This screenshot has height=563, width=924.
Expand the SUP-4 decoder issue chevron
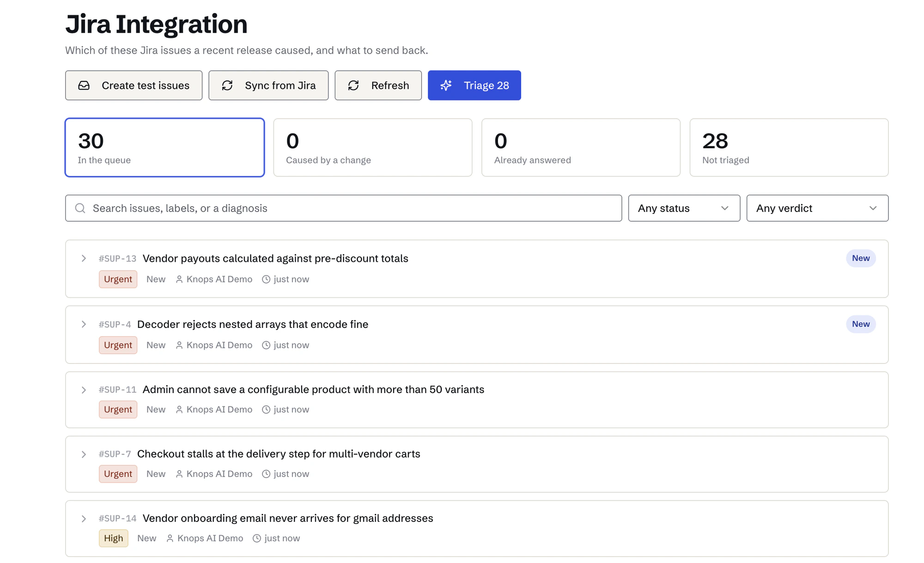click(x=84, y=325)
